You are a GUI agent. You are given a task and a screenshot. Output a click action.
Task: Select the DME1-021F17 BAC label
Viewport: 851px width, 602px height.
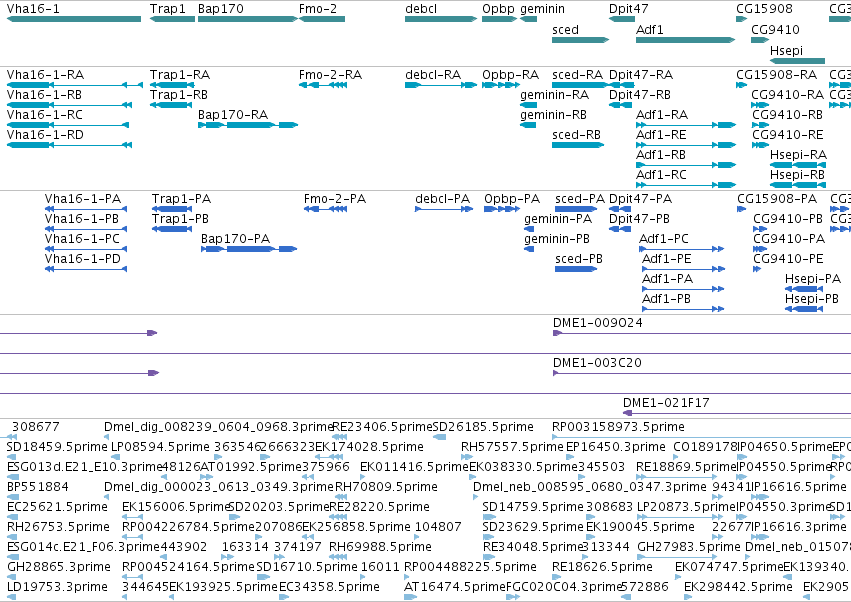pyautogui.click(x=665, y=403)
